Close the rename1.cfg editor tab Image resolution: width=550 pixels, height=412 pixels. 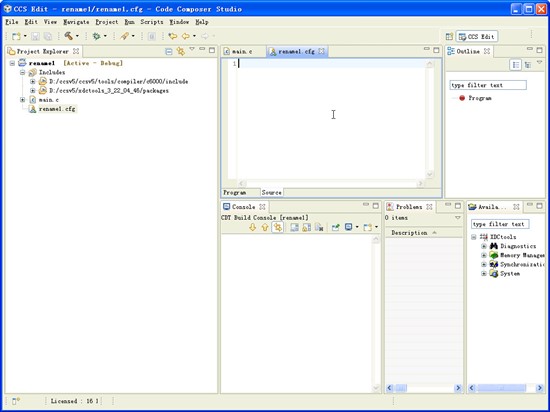(322, 51)
